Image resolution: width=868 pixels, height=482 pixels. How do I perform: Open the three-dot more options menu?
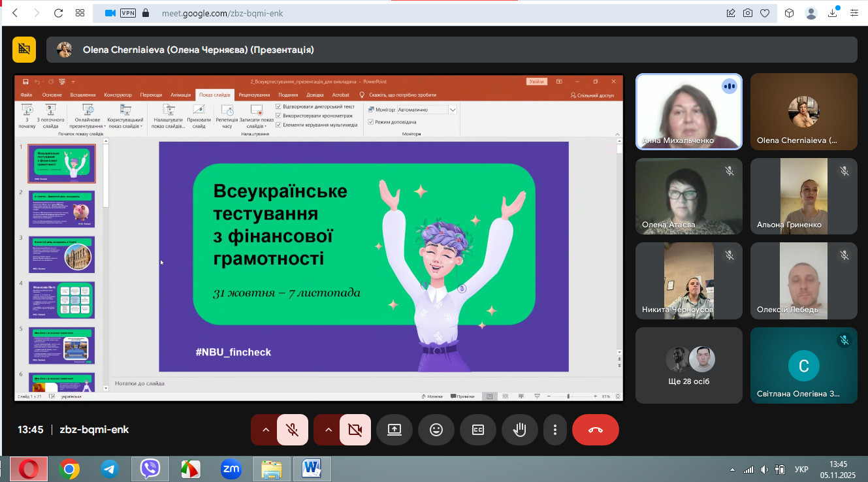click(555, 430)
